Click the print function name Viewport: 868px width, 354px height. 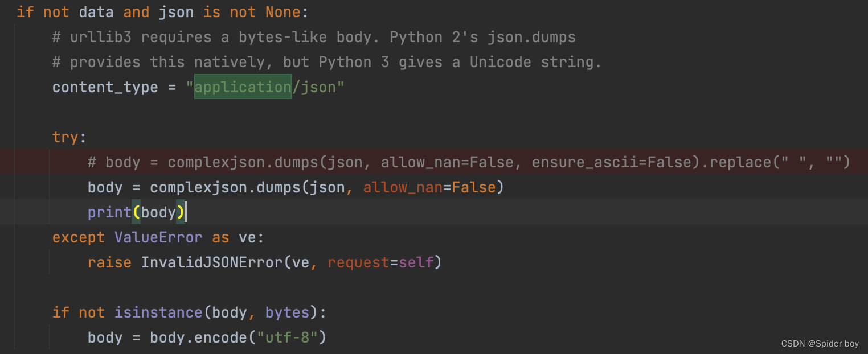coord(110,212)
